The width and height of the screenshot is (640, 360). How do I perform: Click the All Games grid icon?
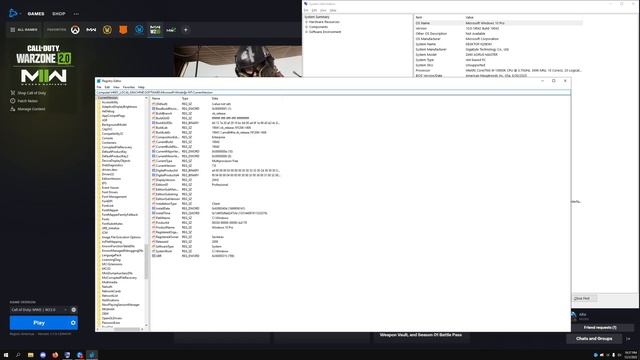coord(13,30)
